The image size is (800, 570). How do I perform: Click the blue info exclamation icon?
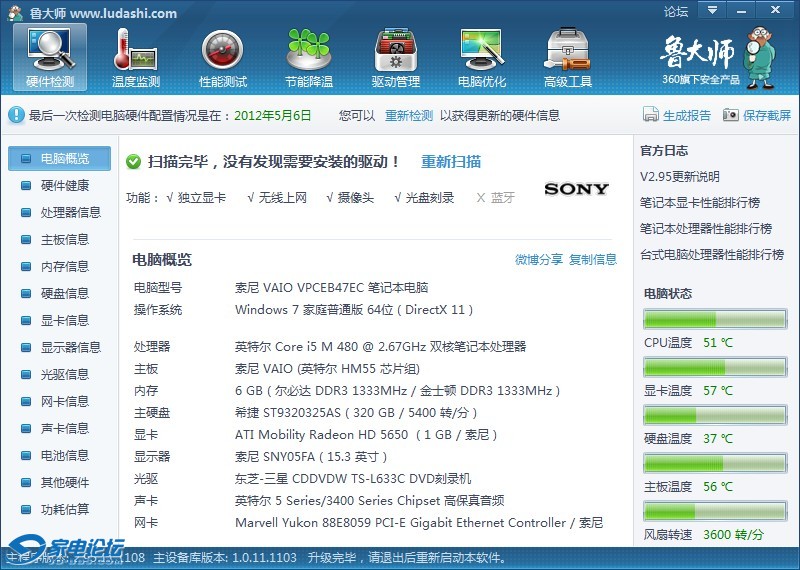16,115
